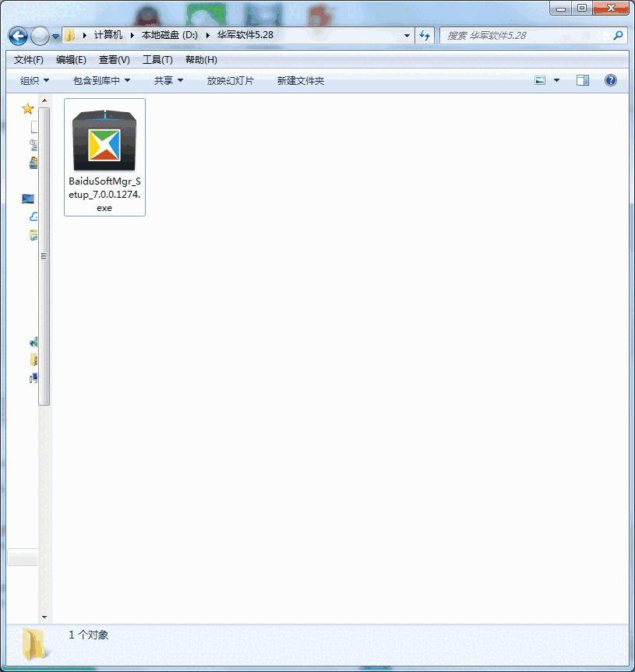The width and height of the screenshot is (635, 672).
Task: Click 新建文件夹 button
Action: (300, 80)
